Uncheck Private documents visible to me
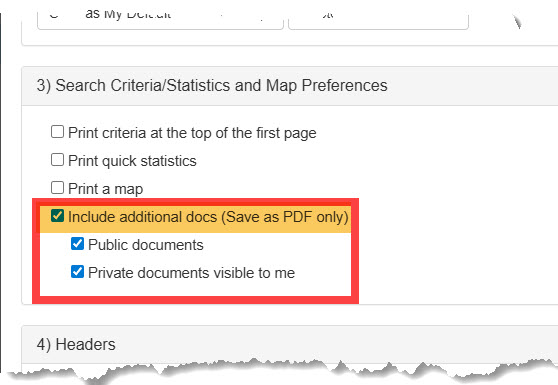The width and height of the screenshot is (558, 385). 77,272
